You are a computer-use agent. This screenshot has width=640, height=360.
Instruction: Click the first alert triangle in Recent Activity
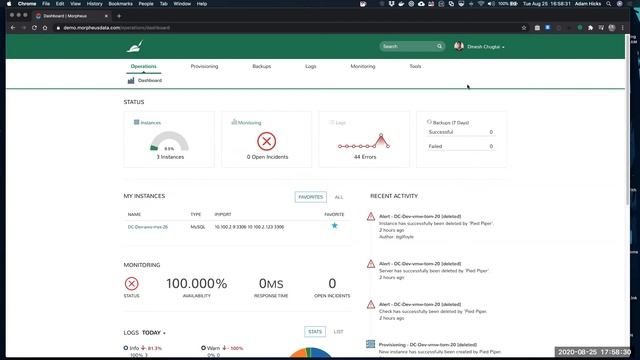pyautogui.click(x=371, y=216)
